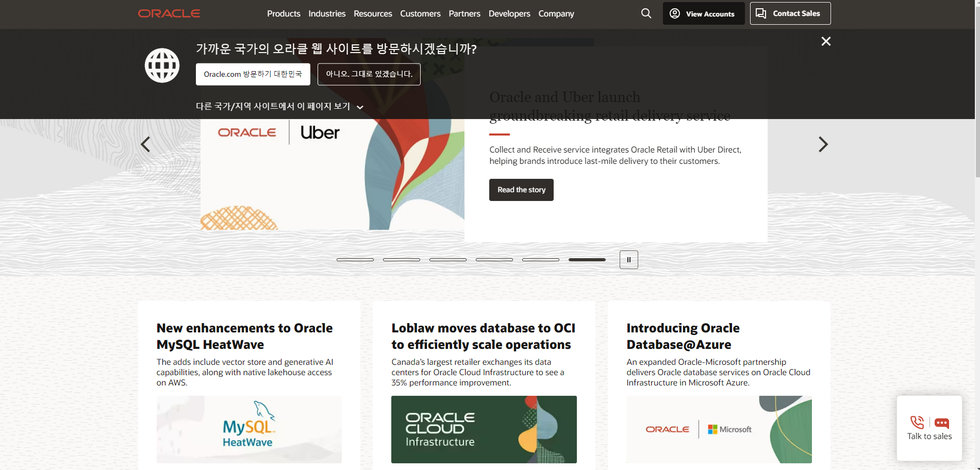
Task: Open Loblaw moves database to OCI headline
Action: point(483,336)
